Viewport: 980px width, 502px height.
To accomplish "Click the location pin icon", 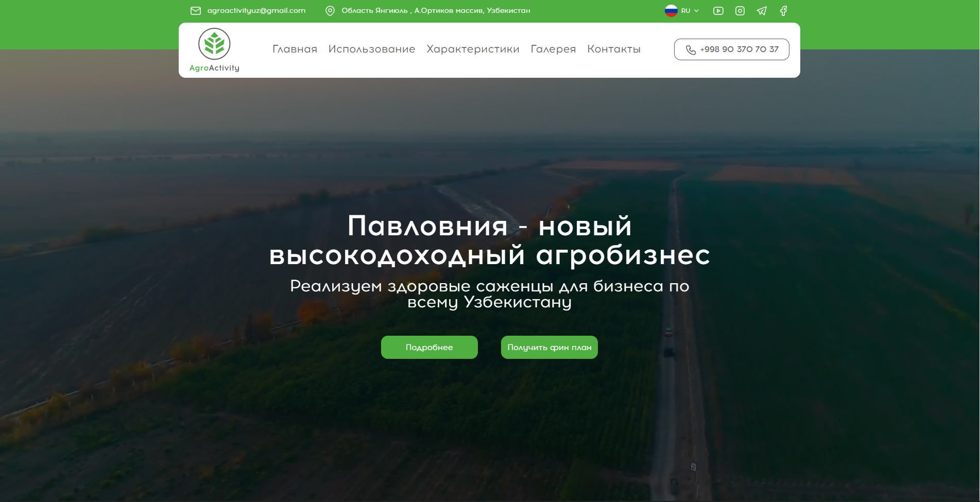I will pos(330,11).
